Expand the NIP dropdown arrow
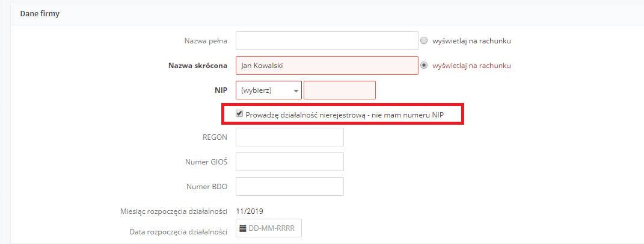The width and height of the screenshot is (644, 244). click(x=296, y=91)
